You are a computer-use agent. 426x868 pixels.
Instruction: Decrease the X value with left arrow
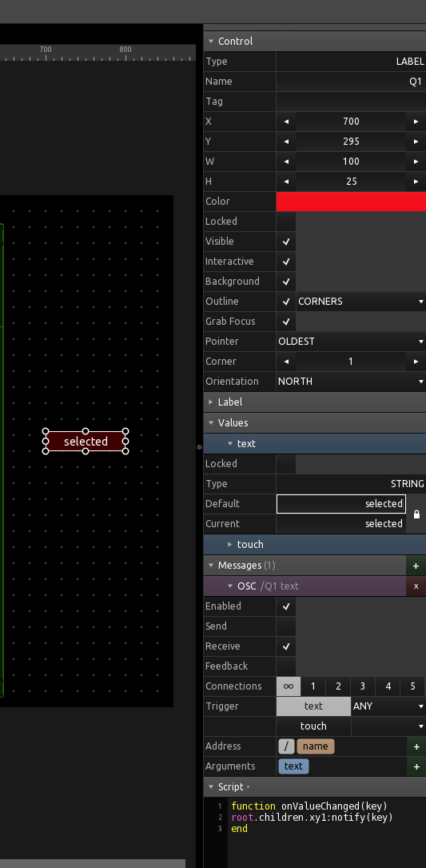coord(286,122)
